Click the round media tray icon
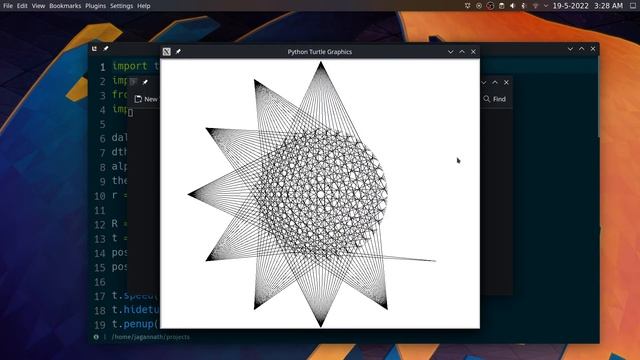 pos(479,6)
